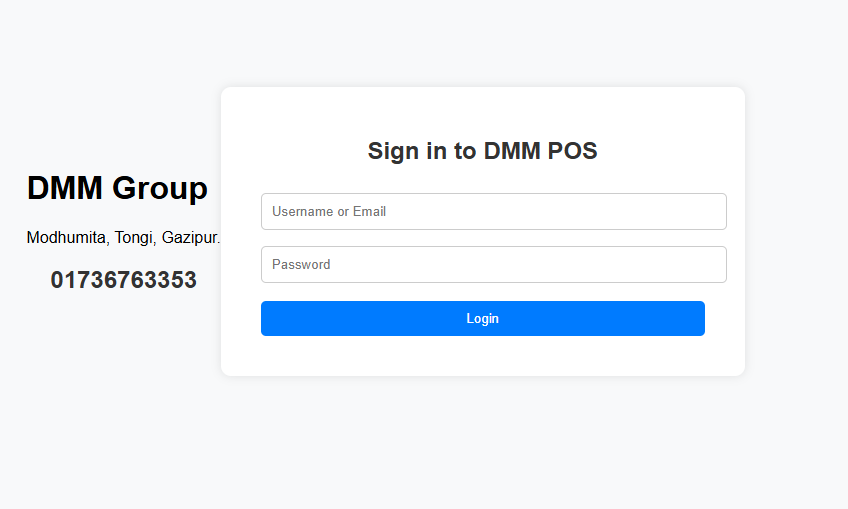Click the "Password" placeholder text

301,265
